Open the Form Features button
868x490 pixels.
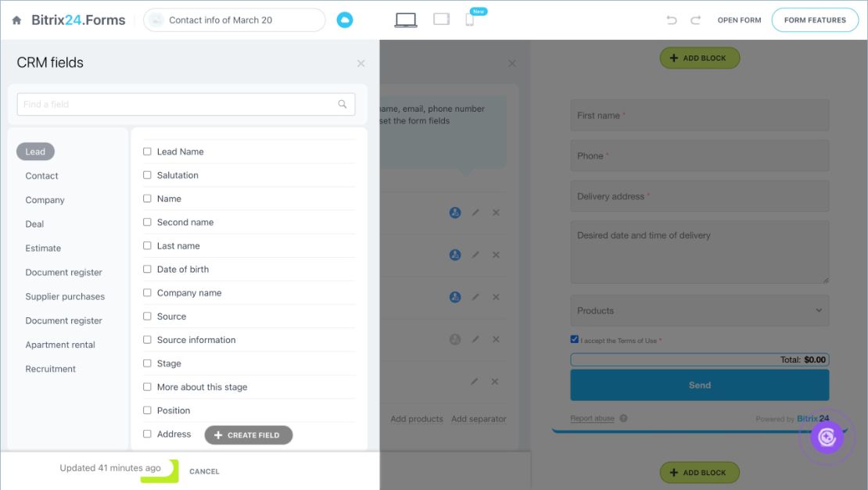[x=815, y=20]
